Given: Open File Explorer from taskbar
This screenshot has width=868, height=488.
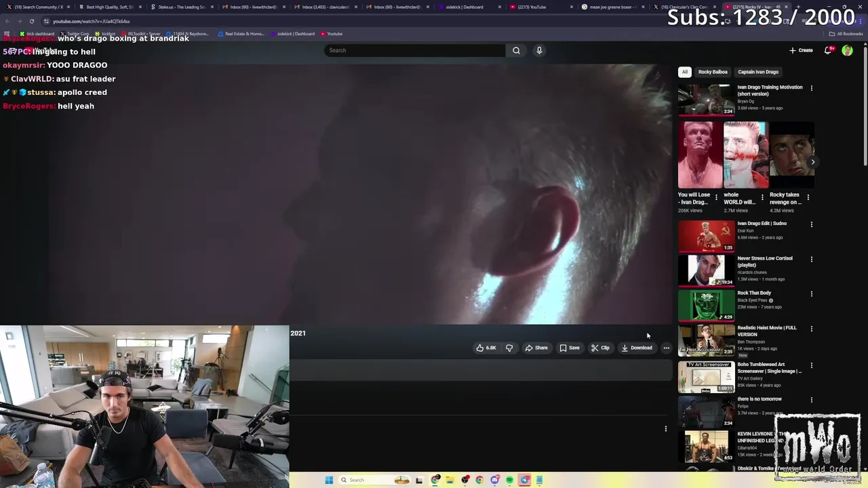Looking at the screenshot, I should pyautogui.click(x=450, y=480).
